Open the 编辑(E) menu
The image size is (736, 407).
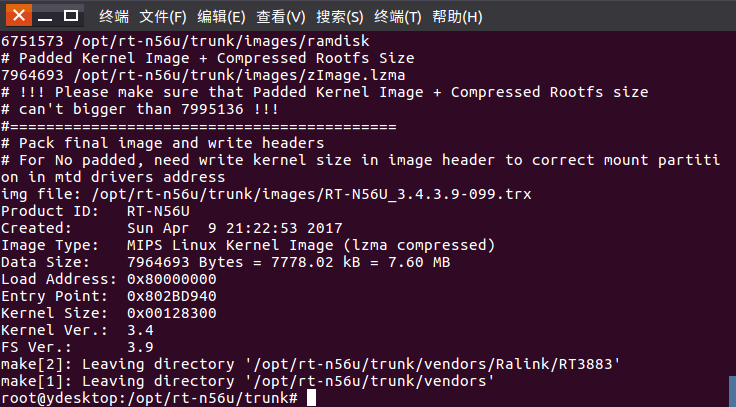click(x=221, y=17)
